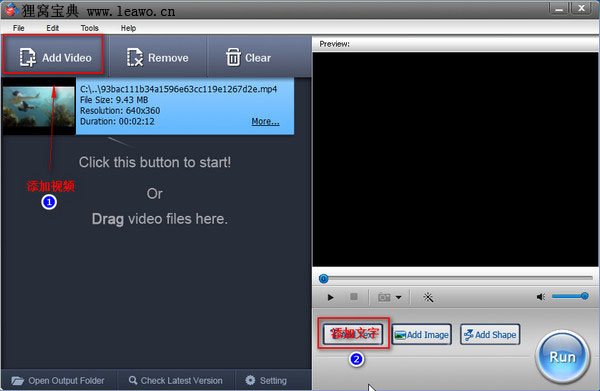Click the magic wand effects icon
The width and height of the screenshot is (600, 391).
[428, 297]
